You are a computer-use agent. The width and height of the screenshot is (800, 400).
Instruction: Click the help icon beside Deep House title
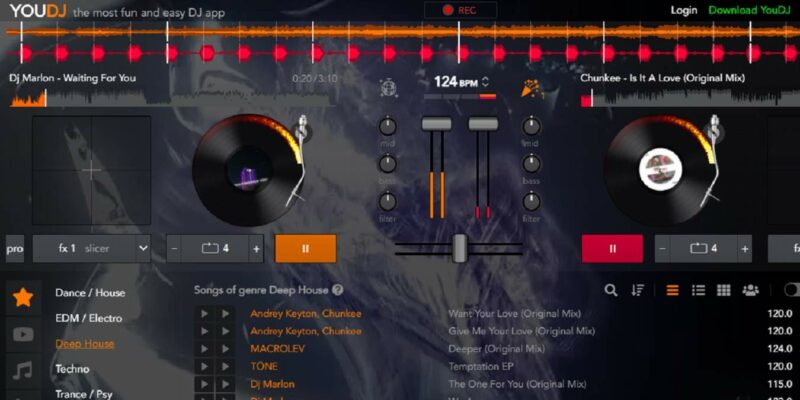[x=337, y=290]
